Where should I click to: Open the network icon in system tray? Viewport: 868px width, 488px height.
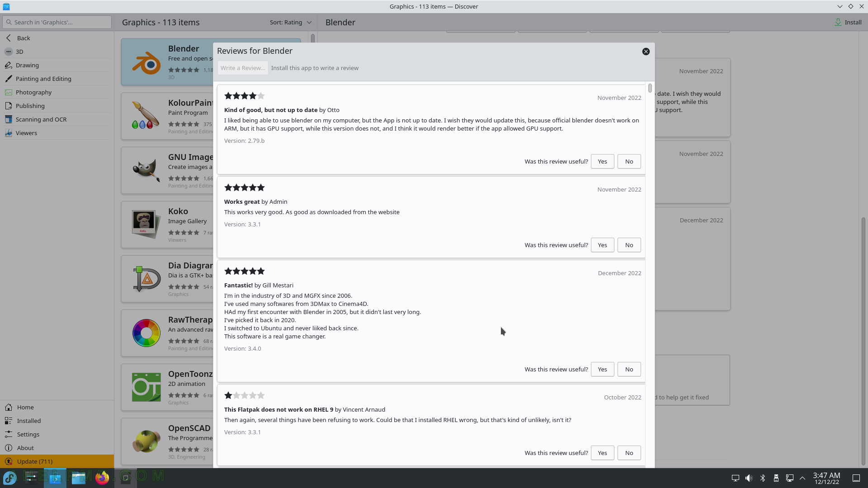[790, 478]
